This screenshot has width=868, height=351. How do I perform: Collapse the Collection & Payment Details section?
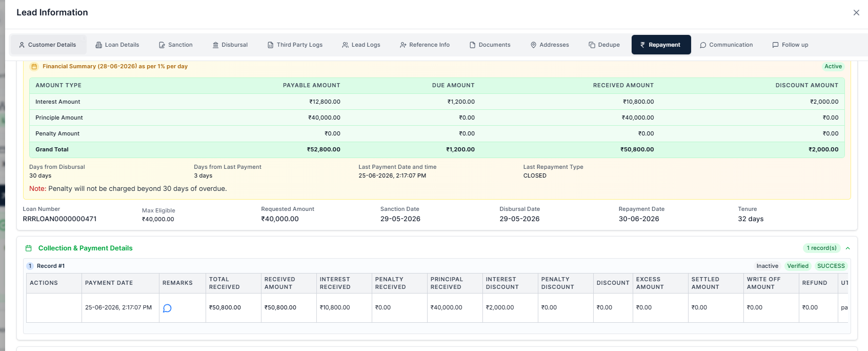[x=848, y=248]
